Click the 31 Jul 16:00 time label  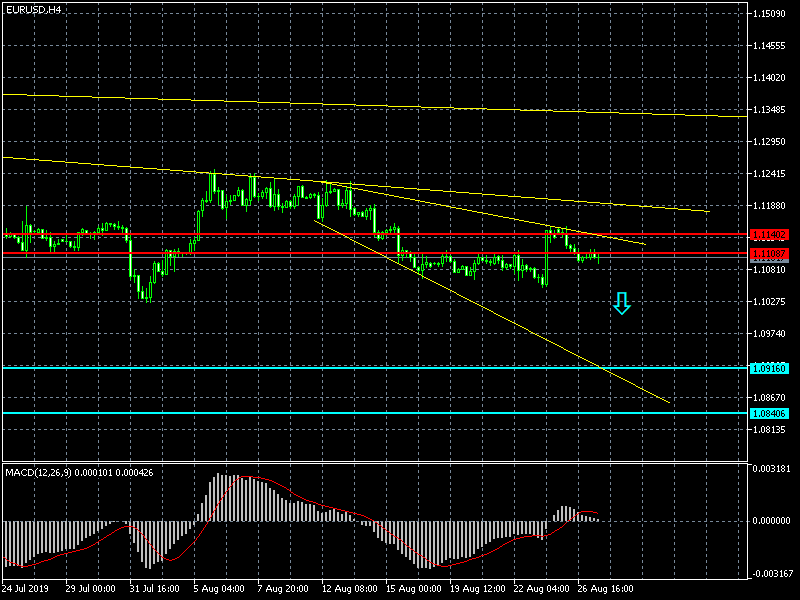click(155, 589)
